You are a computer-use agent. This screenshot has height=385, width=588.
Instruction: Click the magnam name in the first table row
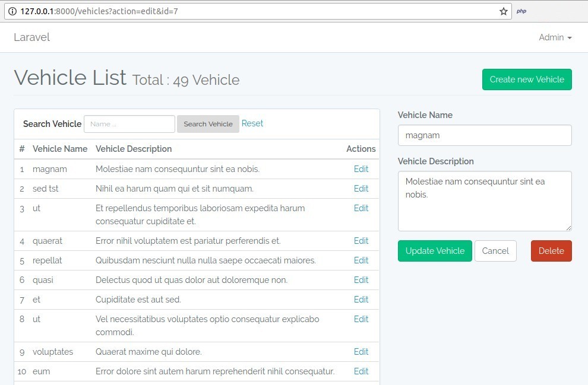[x=50, y=169]
